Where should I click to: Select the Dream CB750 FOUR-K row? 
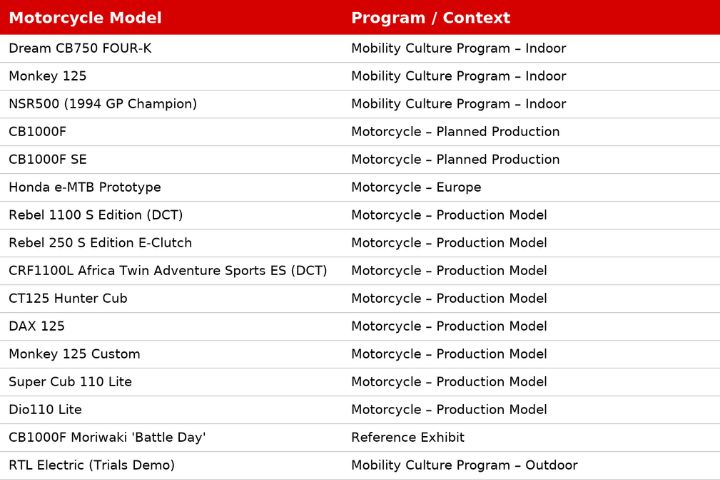click(x=360, y=48)
